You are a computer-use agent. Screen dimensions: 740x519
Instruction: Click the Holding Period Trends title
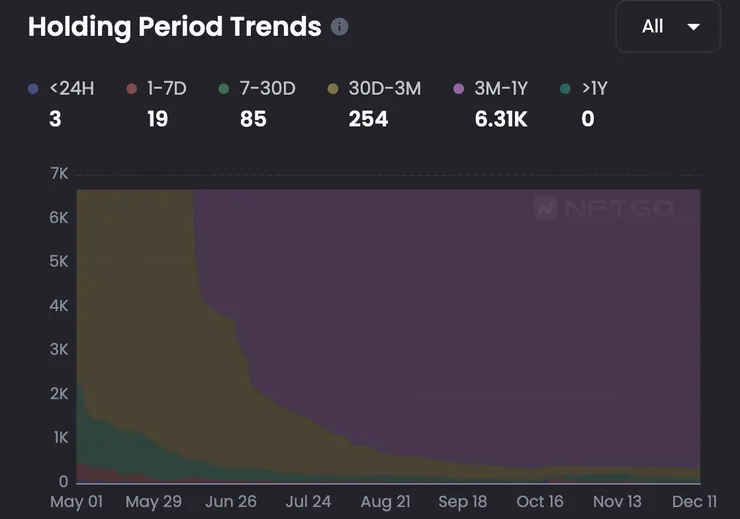point(175,27)
